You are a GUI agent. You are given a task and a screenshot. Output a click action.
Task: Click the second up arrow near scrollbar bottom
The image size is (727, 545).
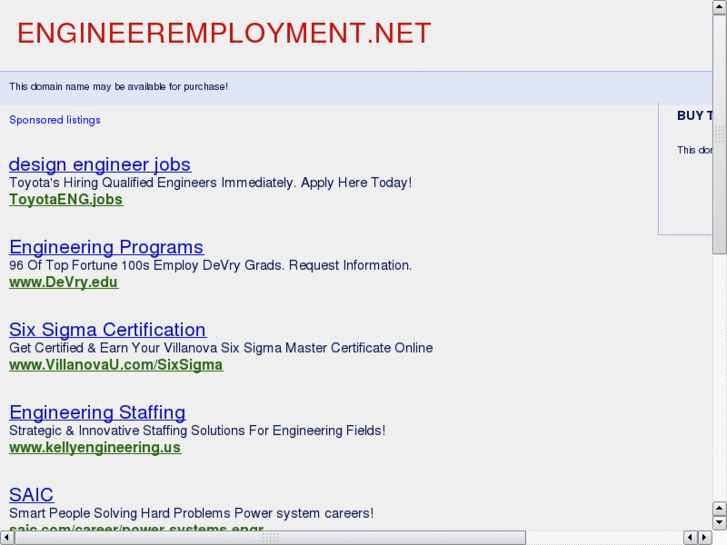[x=719, y=508]
